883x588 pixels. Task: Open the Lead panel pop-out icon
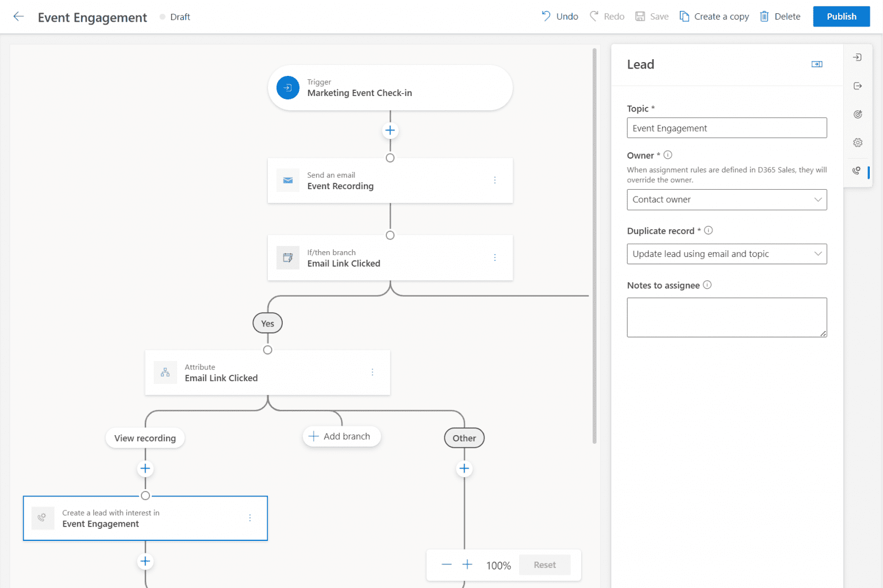pyautogui.click(x=817, y=64)
